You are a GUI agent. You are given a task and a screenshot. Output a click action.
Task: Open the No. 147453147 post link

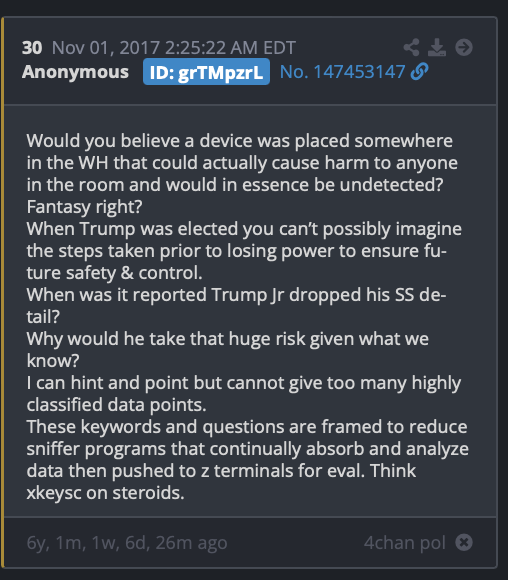pyautogui.click(x=342, y=72)
